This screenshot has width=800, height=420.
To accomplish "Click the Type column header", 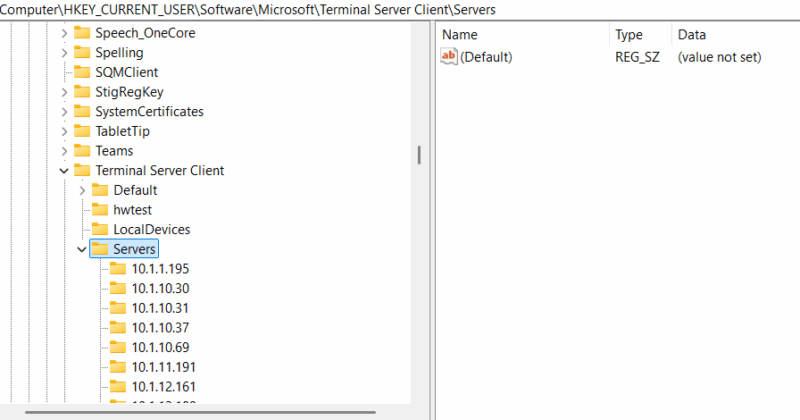I will coord(630,35).
